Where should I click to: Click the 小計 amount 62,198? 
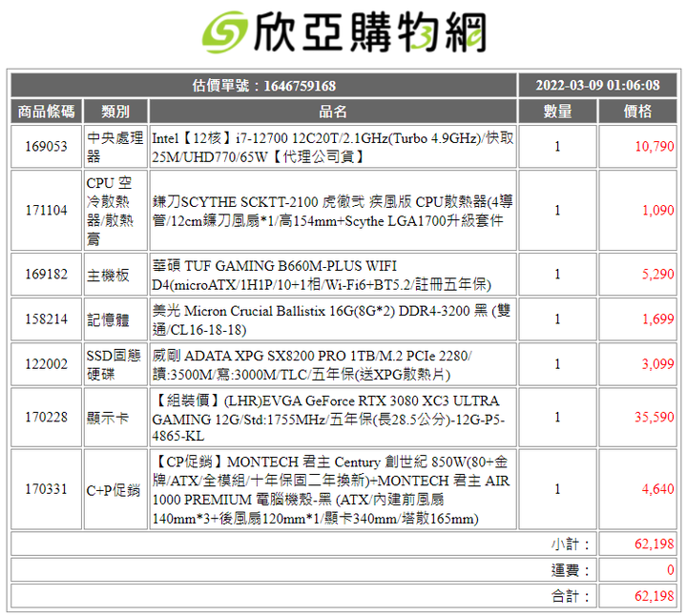(655, 544)
